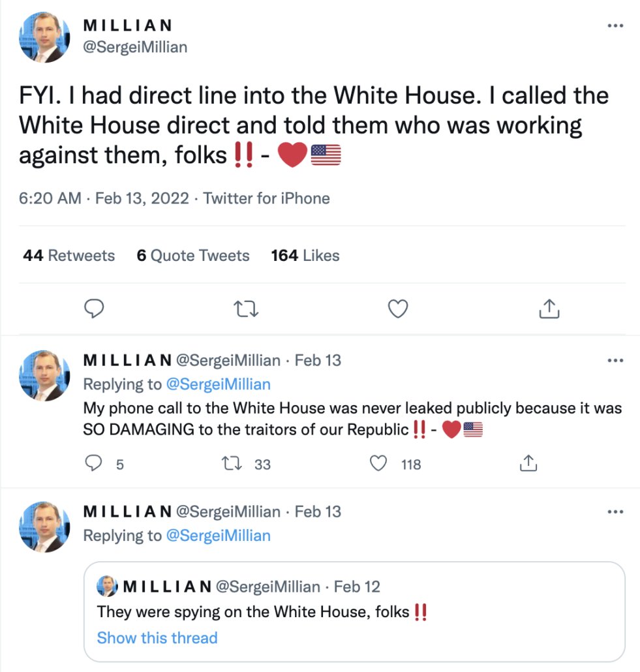The image size is (640, 672).
Task: Open the main tweet's profile avatar
Action: (x=44, y=38)
